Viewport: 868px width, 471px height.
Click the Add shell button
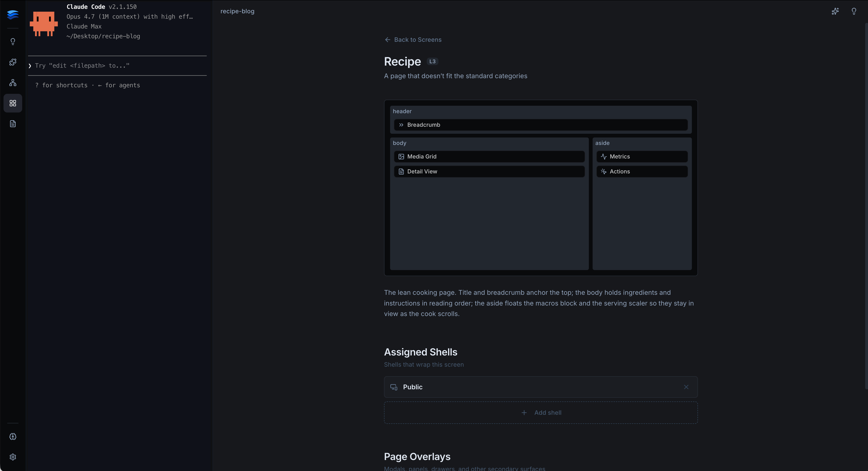click(x=541, y=413)
